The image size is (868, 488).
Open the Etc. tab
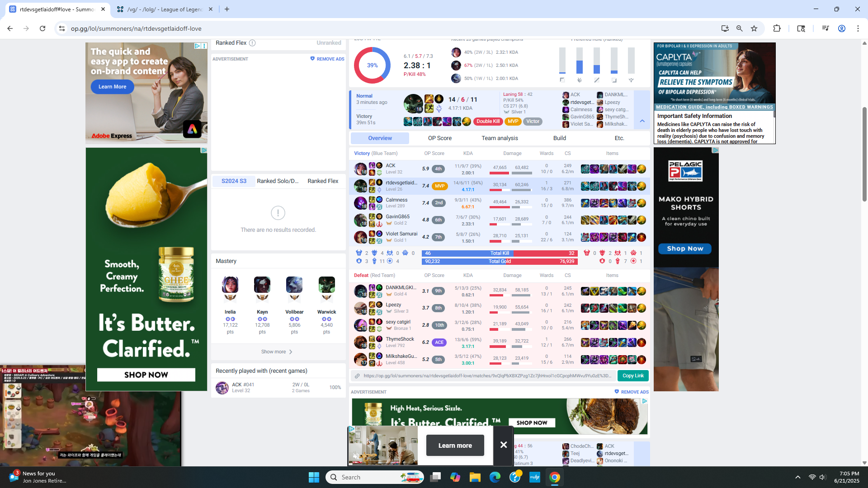619,138
